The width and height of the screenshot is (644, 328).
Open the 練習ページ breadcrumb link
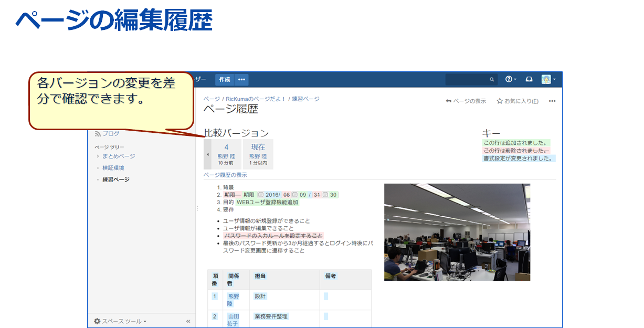tap(305, 99)
